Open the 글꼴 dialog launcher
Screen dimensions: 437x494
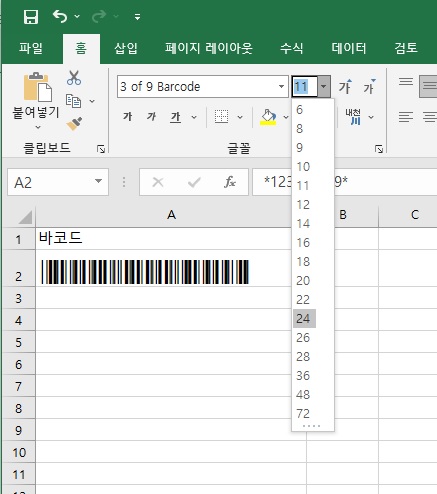[x=379, y=149]
